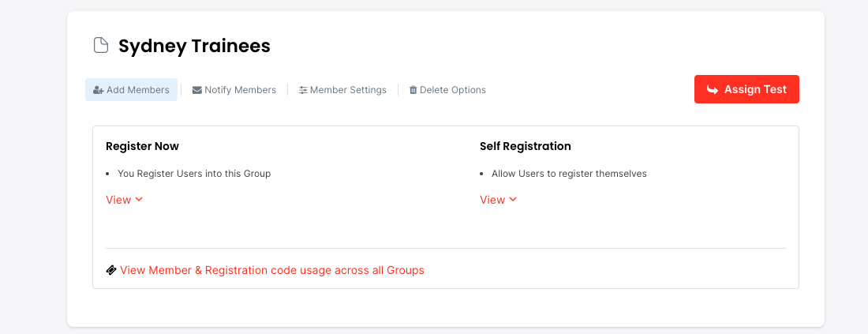Click the trash icon for Delete Options

point(413,90)
